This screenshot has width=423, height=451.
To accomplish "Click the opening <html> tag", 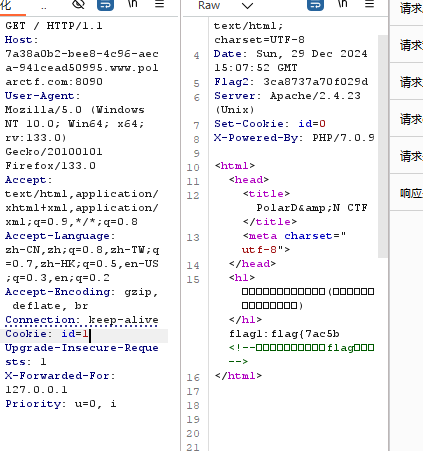I will point(235,166).
